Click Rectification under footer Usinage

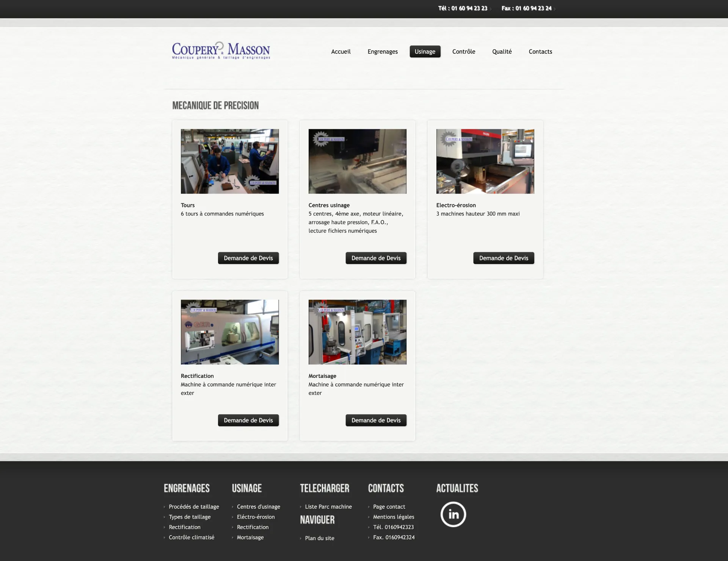point(253,527)
